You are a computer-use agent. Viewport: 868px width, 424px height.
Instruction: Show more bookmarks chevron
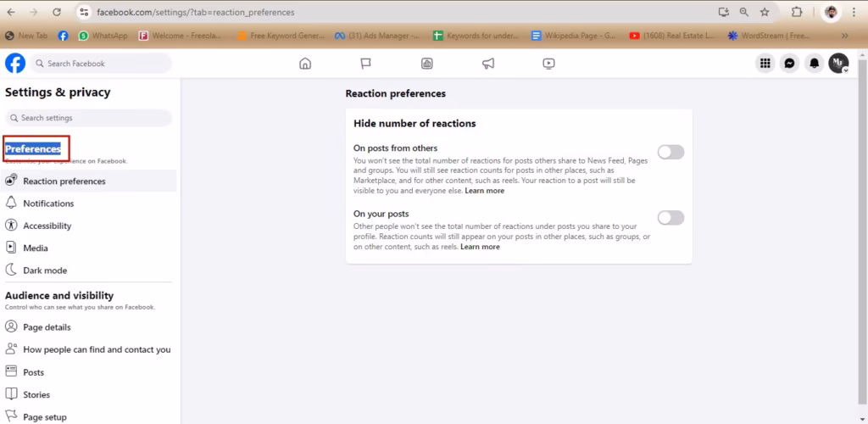pos(845,36)
